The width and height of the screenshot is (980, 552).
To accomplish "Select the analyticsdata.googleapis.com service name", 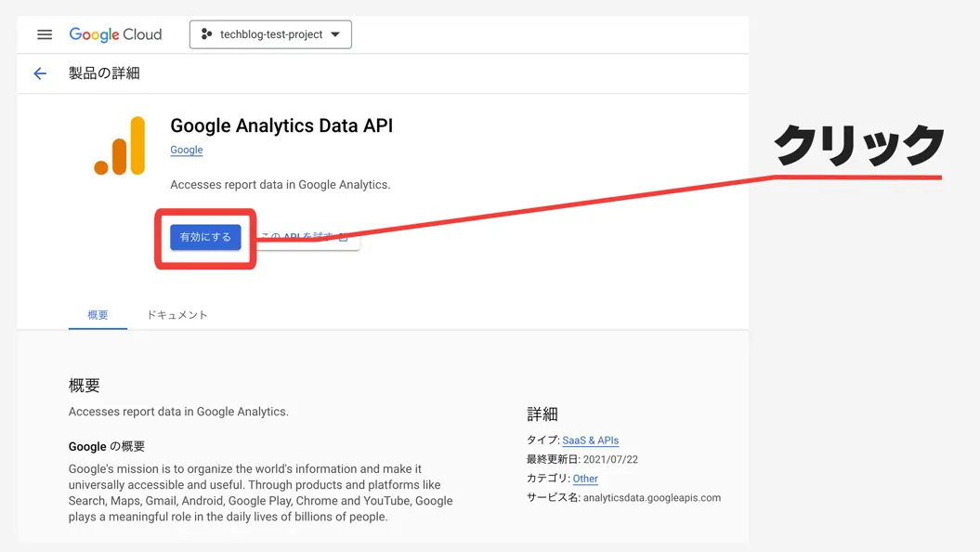I will 652,497.
